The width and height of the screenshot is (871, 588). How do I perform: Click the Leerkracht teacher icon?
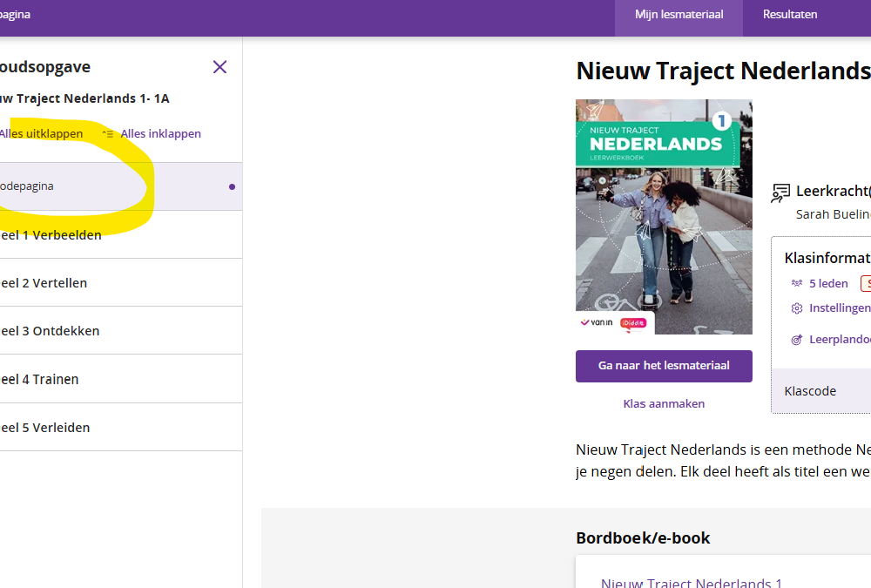[780, 193]
